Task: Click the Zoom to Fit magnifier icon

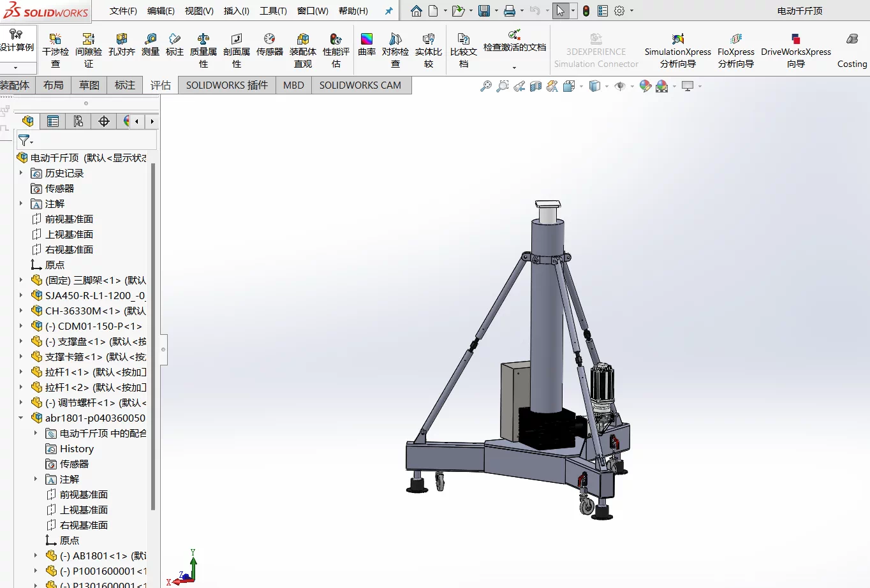Action: [x=486, y=86]
